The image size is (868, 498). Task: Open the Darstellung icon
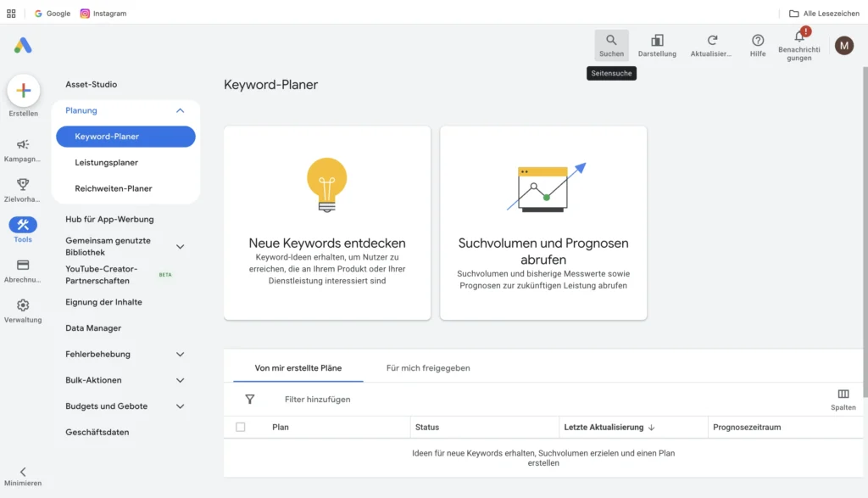click(x=657, y=40)
